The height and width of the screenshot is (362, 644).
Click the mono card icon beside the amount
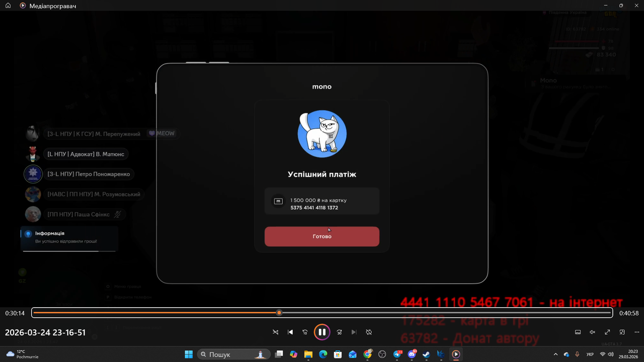coord(278,201)
